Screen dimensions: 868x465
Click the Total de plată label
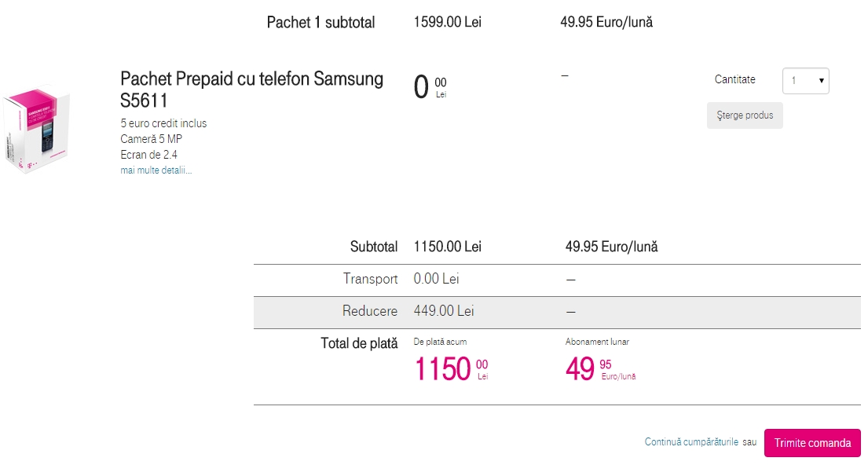[359, 343]
